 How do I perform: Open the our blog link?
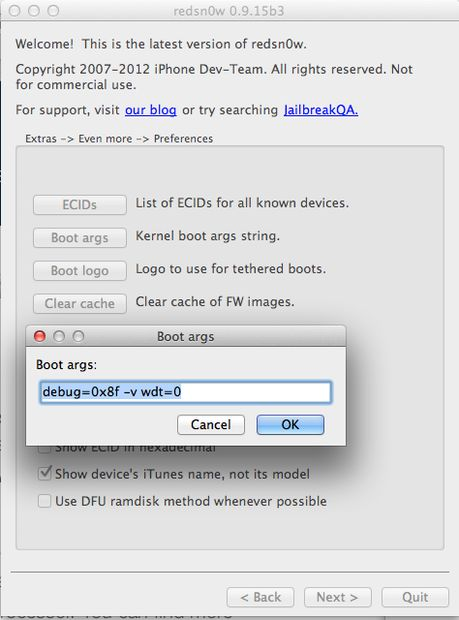(x=151, y=110)
